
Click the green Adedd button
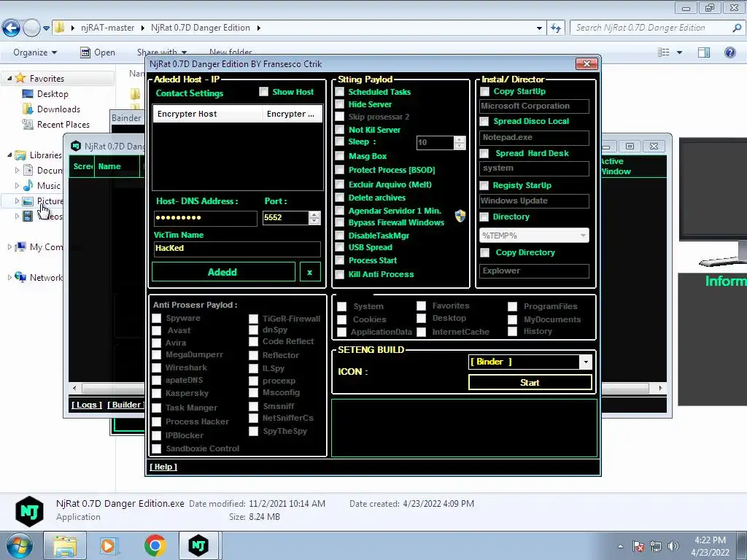point(223,272)
